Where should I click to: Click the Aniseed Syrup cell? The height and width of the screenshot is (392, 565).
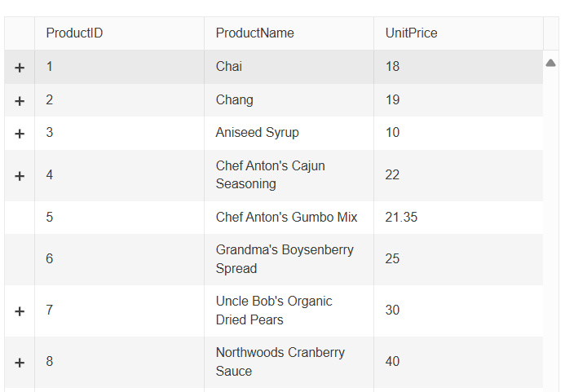click(257, 133)
